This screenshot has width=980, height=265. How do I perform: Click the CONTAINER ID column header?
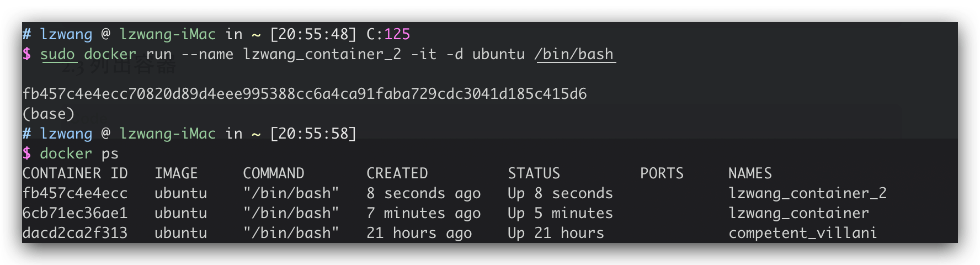pos(75,173)
